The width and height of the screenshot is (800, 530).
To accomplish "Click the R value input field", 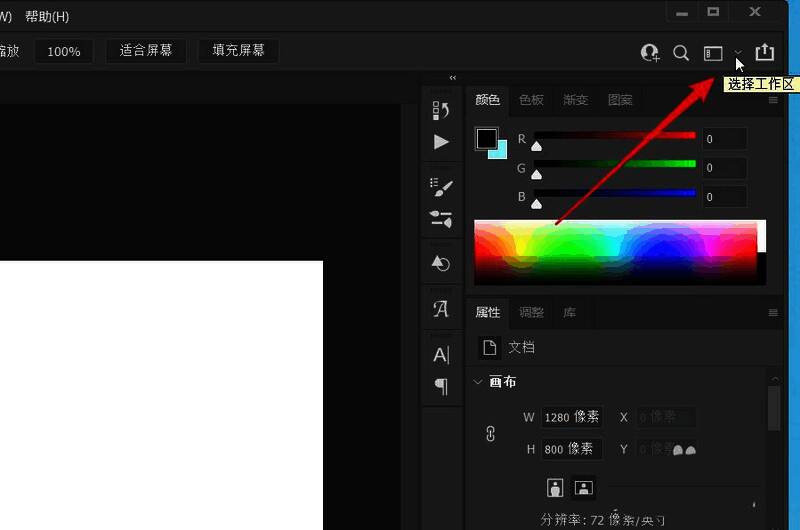I will [724, 139].
